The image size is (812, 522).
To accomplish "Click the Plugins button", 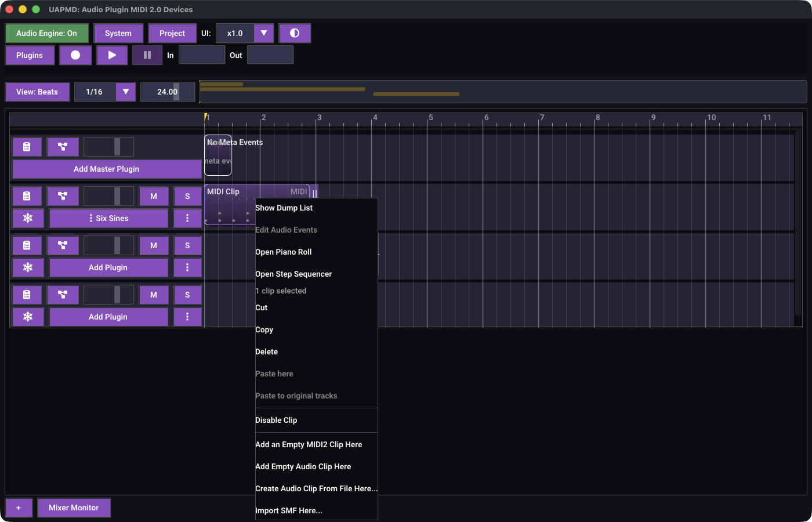I will point(30,55).
